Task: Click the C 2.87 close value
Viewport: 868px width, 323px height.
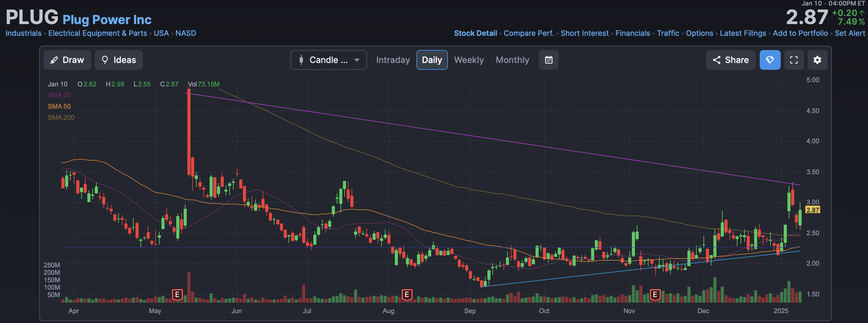Action: coord(169,84)
